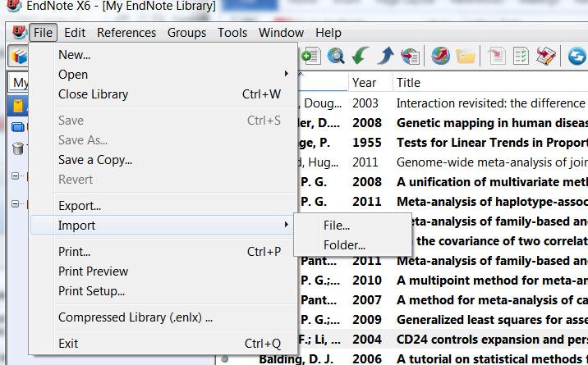Screen dimensions: 588x365
Task: Open the Trash group icon
Action: (x=17, y=148)
